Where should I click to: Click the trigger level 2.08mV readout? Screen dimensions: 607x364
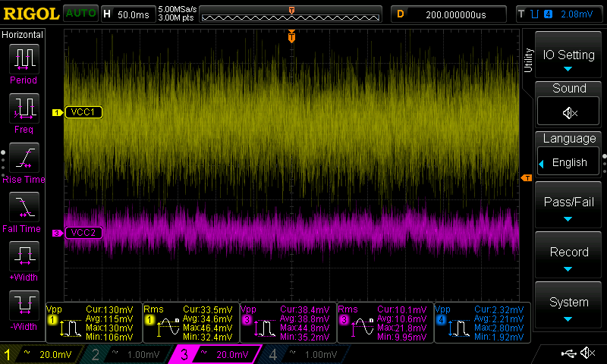pyautogui.click(x=577, y=14)
